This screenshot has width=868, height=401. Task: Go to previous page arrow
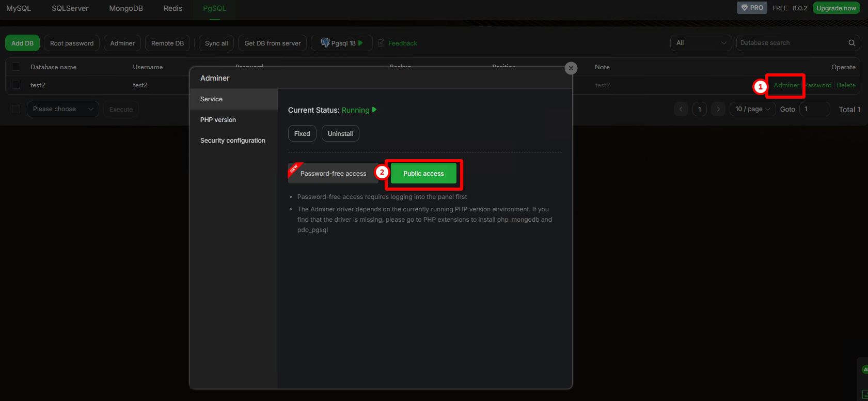coord(681,109)
